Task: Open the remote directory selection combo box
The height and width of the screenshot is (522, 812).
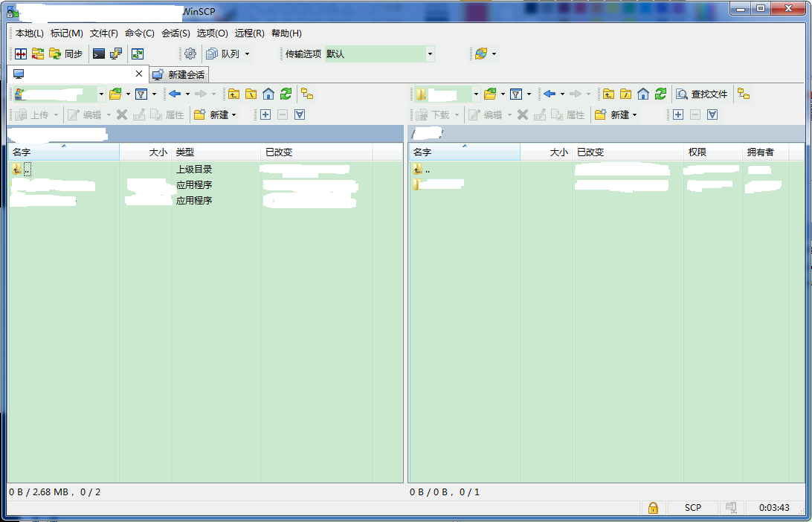Action: tap(447, 94)
